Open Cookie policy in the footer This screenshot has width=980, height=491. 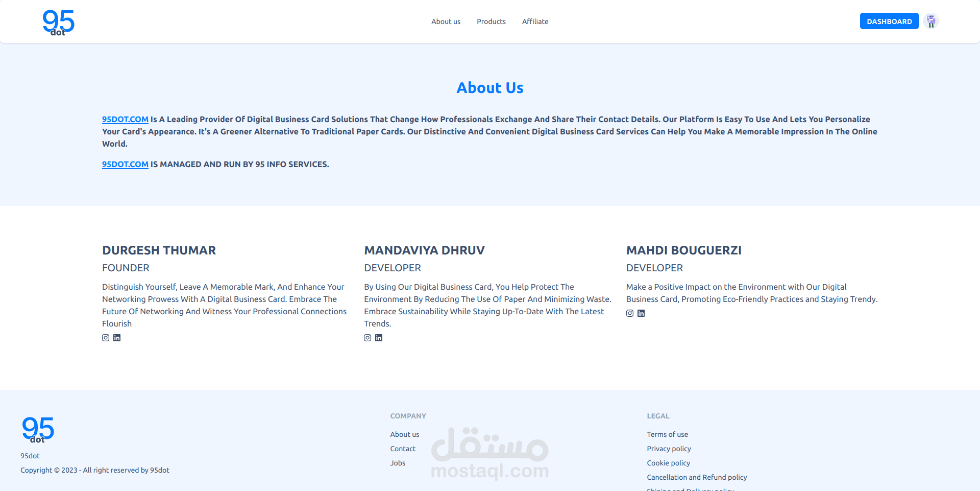point(668,463)
